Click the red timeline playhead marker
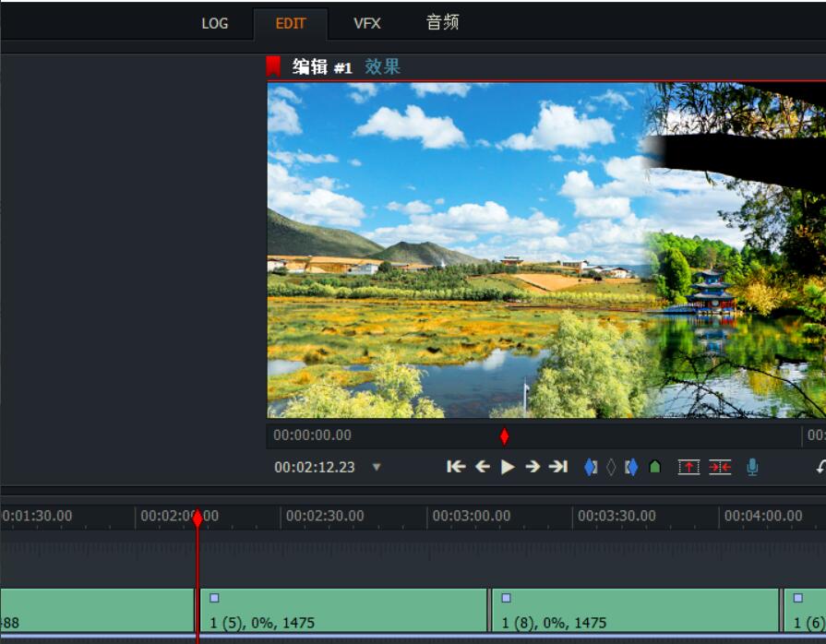The height and width of the screenshot is (644, 826). tap(198, 519)
